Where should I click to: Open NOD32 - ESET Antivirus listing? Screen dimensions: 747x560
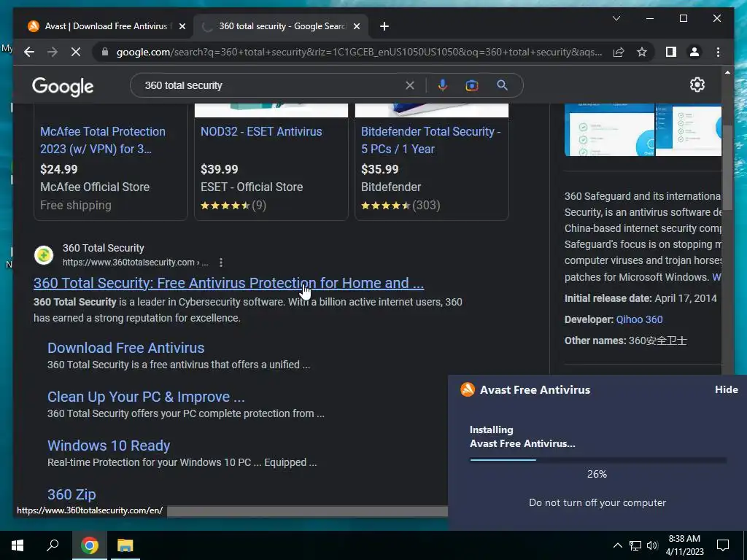(x=261, y=131)
